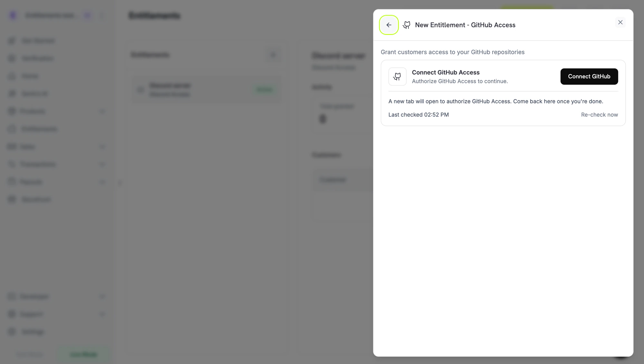
Task: Go back using the left arrow button
Action: [389, 25]
